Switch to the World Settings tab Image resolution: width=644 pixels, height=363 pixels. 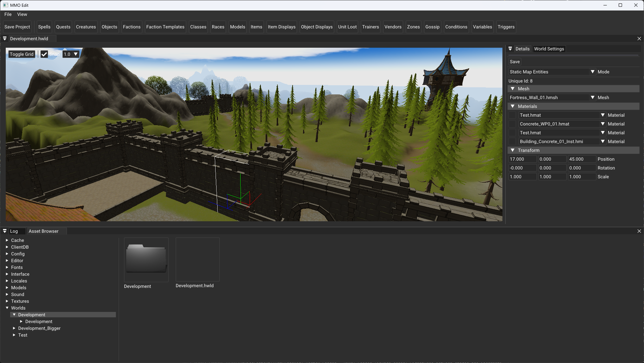pyautogui.click(x=549, y=49)
